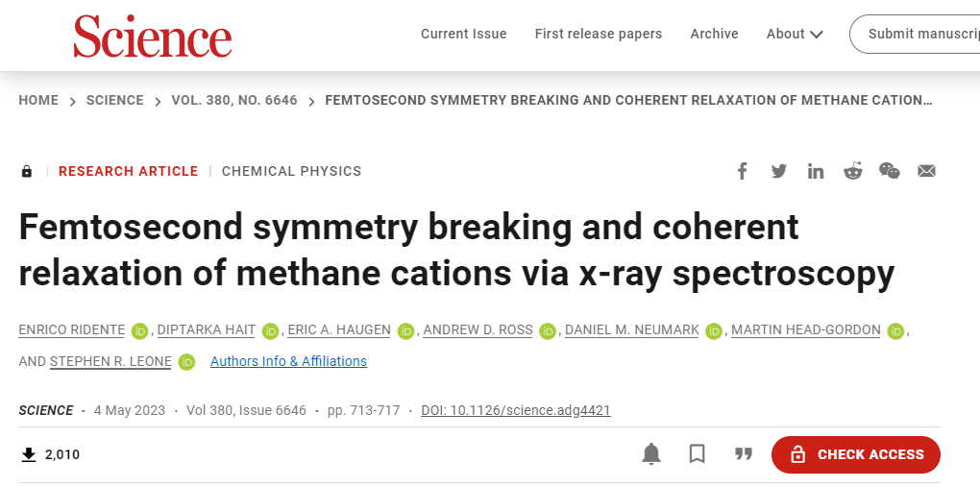Viewport: 980px width, 487px height.
Task: Go to VOL. 380, NO. 6646 breadcrumb
Action: (234, 100)
